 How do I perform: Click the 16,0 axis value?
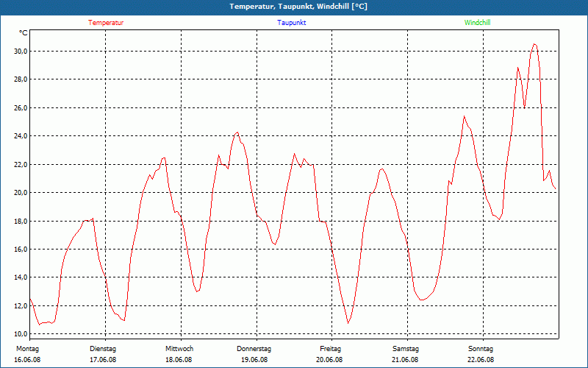pos(21,250)
